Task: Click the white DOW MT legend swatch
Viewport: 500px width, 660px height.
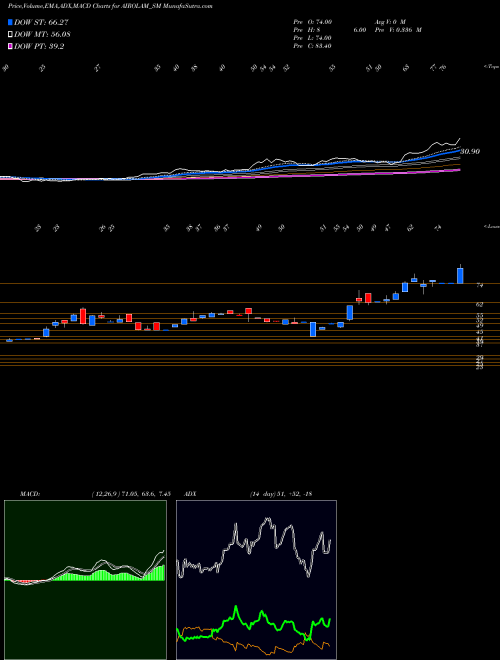Action: [x=11, y=34]
